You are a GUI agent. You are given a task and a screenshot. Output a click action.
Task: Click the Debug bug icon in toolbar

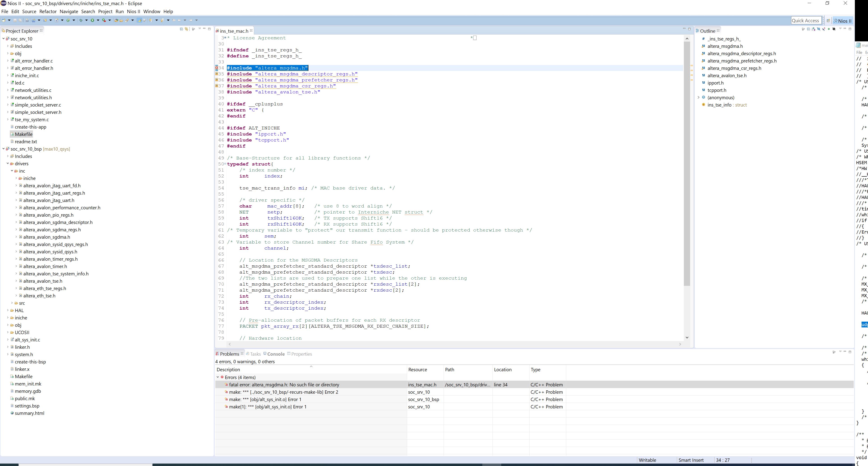tap(81, 20)
